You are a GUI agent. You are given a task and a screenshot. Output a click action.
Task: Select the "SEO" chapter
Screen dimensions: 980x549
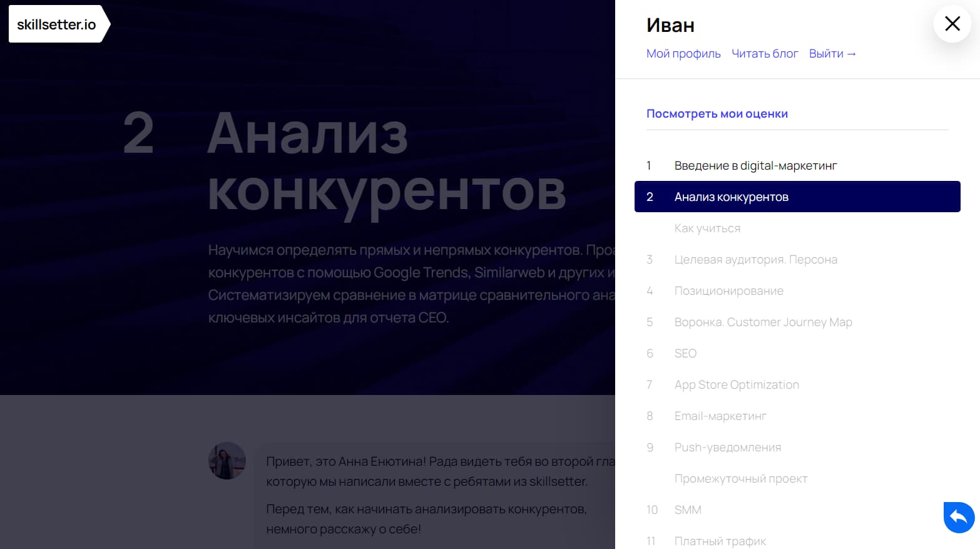[x=685, y=353]
